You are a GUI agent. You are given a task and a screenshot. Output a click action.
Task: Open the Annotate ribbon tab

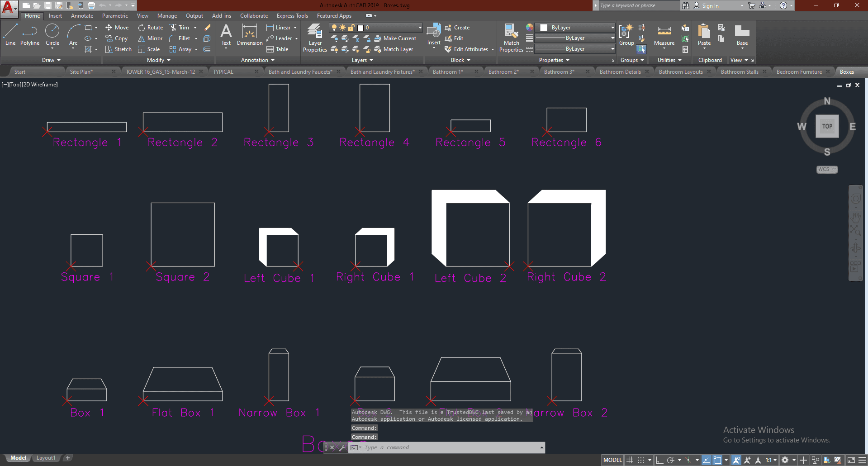82,16
